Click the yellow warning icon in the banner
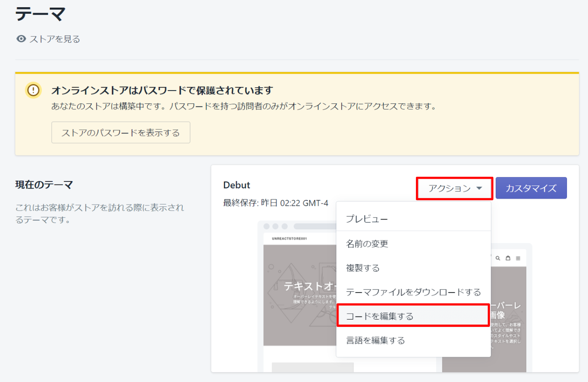This screenshot has width=588, height=382. (x=33, y=90)
